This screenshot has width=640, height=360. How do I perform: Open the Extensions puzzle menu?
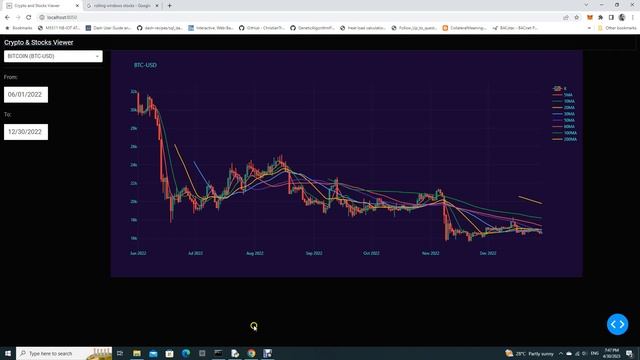click(600, 17)
